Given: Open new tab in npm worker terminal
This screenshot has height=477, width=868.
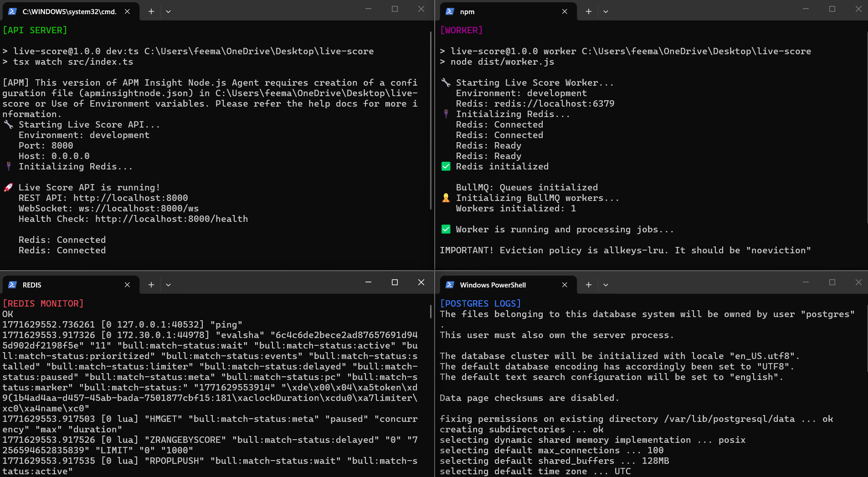Looking at the screenshot, I should 588,11.
